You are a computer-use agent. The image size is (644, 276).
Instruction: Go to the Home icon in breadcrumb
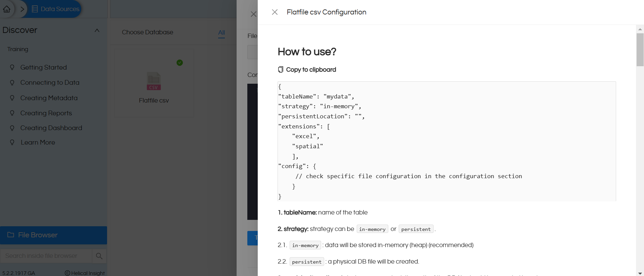[x=7, y=9]
